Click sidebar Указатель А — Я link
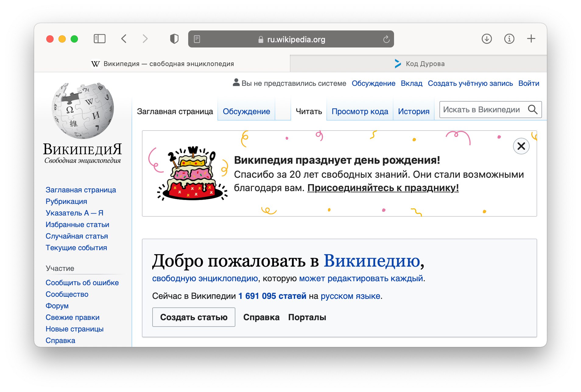 coord(75,213)
